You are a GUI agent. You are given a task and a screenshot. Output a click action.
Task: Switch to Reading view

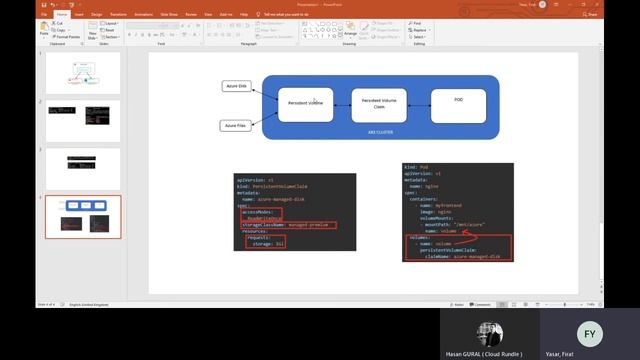(526, 304)
